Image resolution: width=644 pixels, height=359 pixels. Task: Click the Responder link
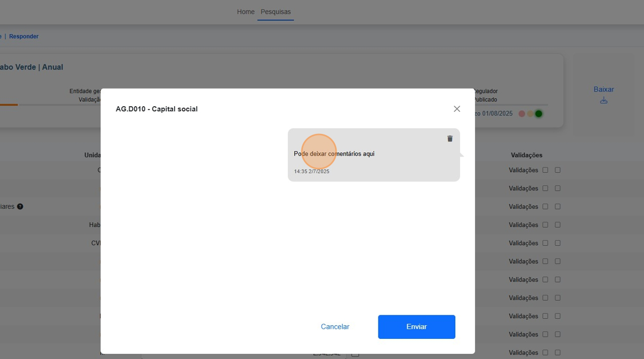24,36
